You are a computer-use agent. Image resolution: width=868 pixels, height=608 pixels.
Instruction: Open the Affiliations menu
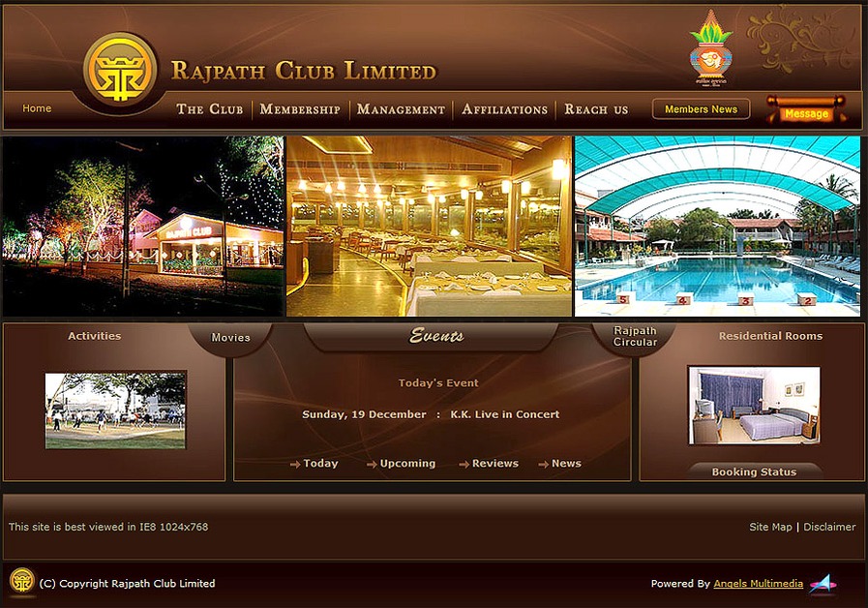point(504,109)
